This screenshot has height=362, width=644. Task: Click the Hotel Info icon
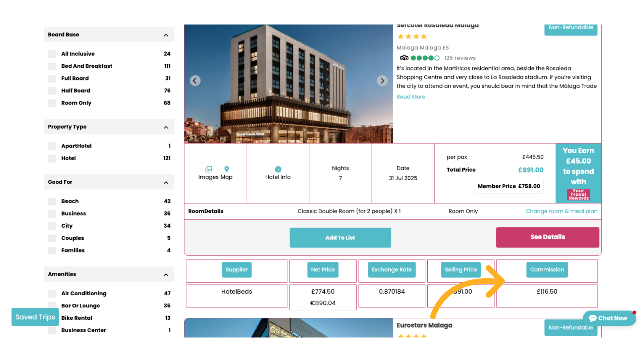click(x=278, y=169)
